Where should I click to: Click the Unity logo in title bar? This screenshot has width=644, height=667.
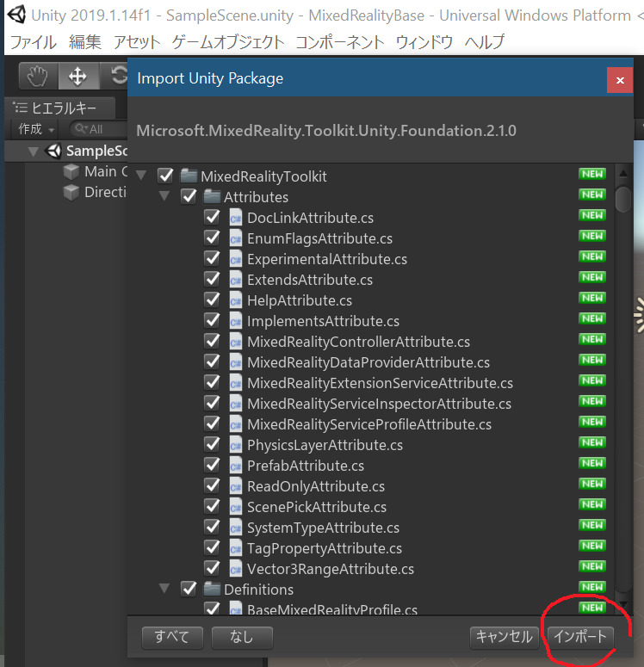(x=16, y=15)
